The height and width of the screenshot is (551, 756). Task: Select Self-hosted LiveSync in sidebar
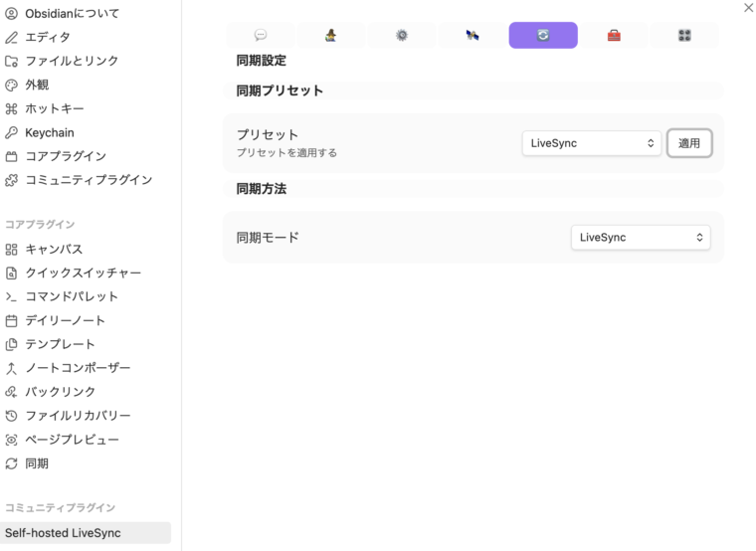[x=86, y=533]
